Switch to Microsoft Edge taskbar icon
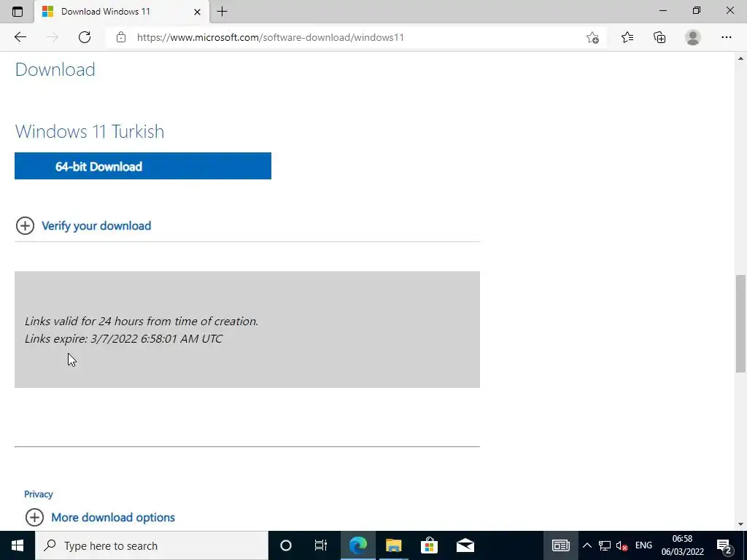This screenshot has width=747, height=560. (357, 545)
